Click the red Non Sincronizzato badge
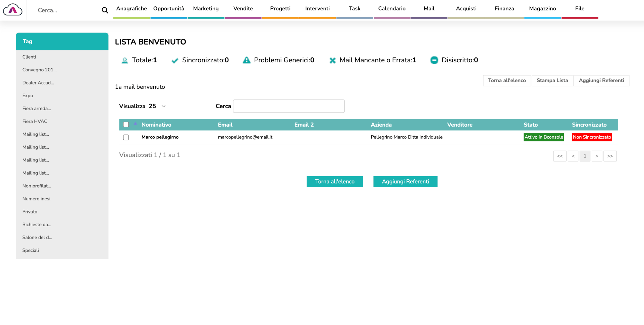 pos(592,137)
